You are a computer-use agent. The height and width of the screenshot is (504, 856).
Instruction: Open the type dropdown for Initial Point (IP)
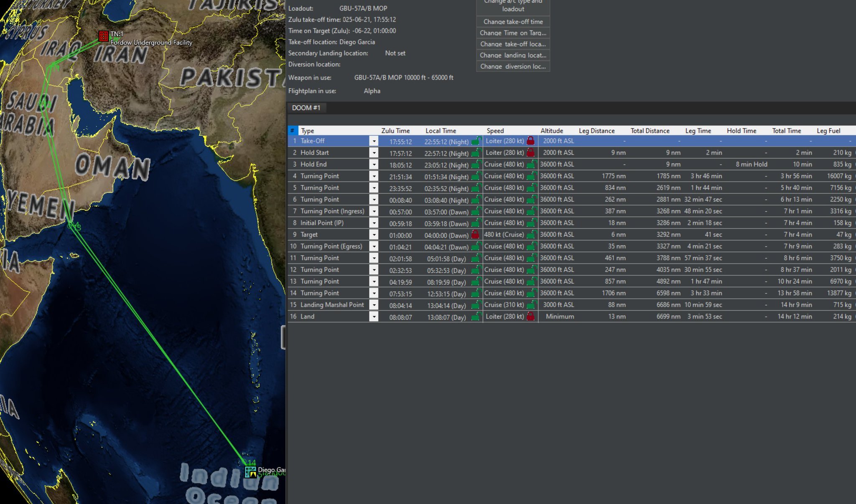(x=374, y=223)
